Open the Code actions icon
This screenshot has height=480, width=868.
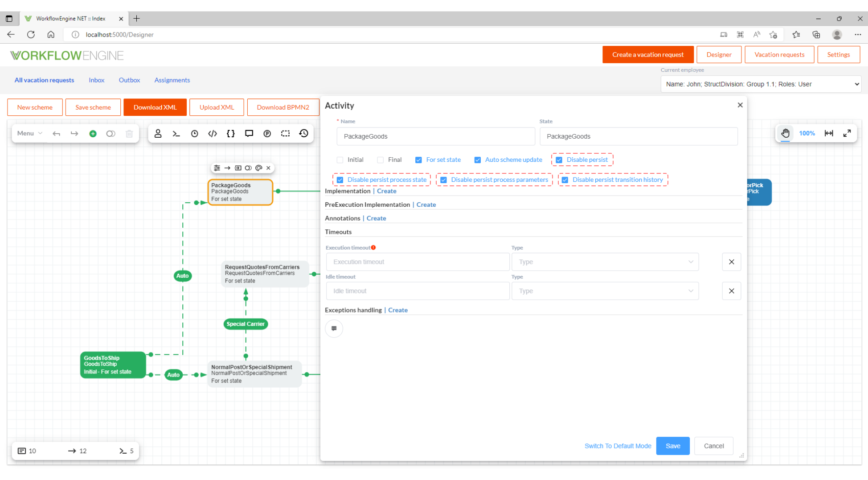(213, 133)
